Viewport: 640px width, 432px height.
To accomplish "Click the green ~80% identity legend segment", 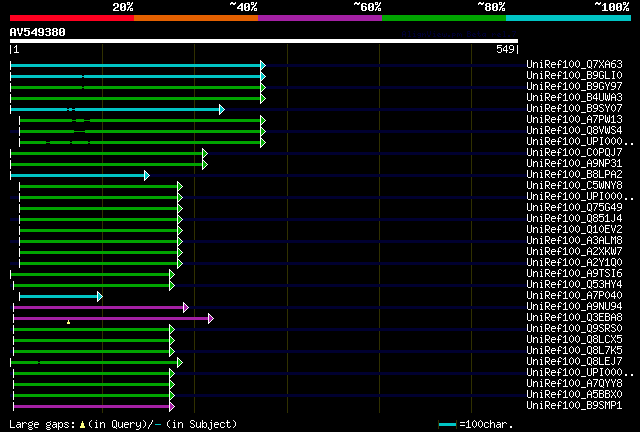I will [444, 18].
